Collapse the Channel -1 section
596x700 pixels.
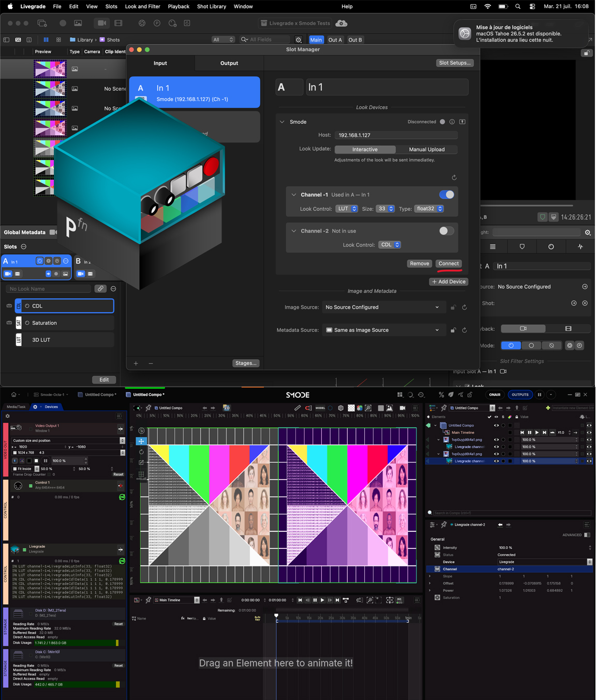point(294,195)
